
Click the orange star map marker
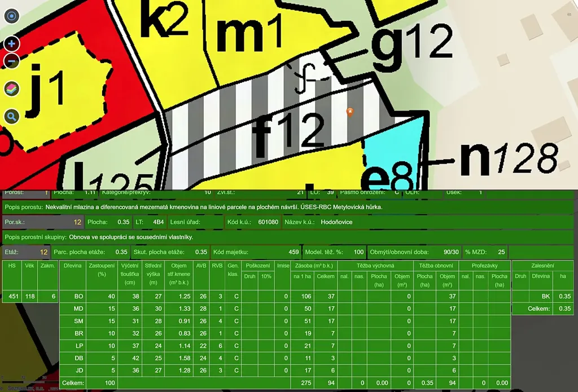tap(350, 112)
